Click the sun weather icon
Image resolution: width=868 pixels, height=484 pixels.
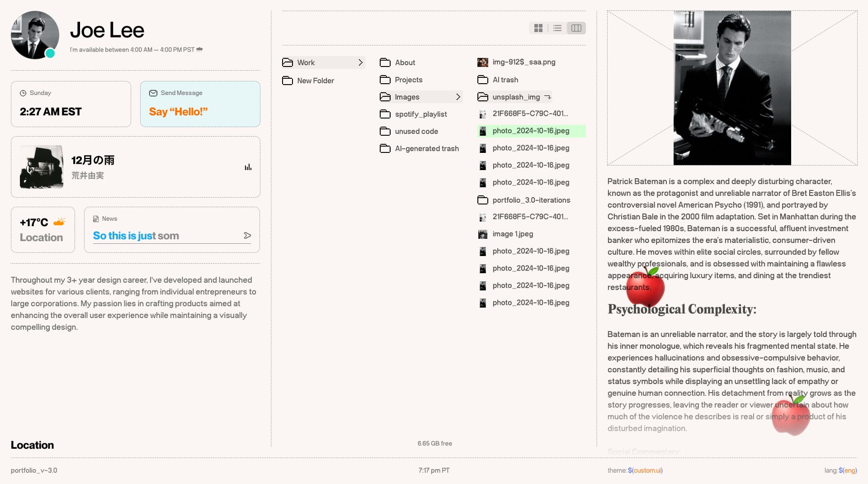click(59, 222)
